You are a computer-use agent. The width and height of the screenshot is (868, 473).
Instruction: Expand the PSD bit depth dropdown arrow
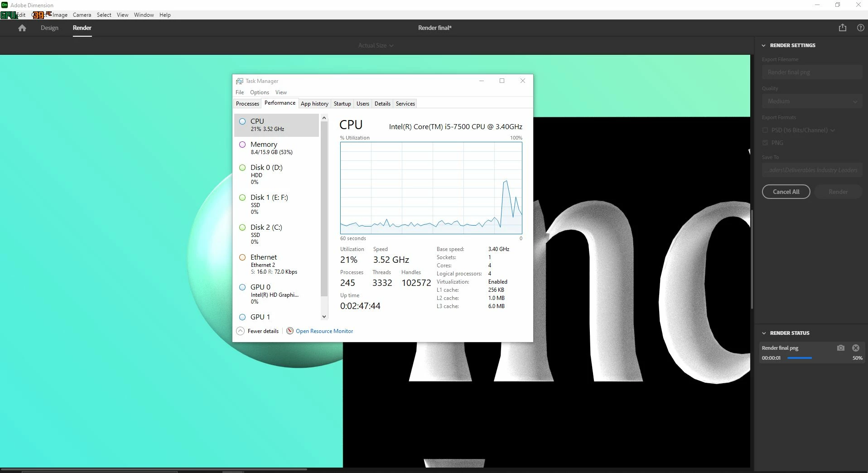coord(833,130)
